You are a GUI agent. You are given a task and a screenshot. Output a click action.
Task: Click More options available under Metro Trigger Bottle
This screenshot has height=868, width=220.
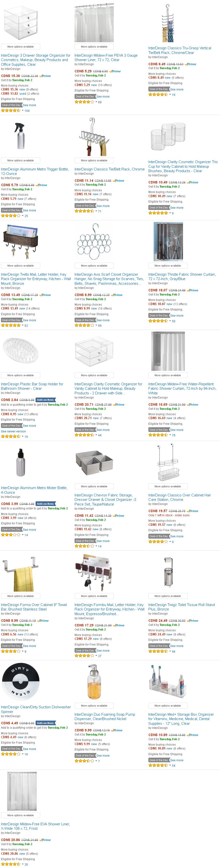pos(21,160)
